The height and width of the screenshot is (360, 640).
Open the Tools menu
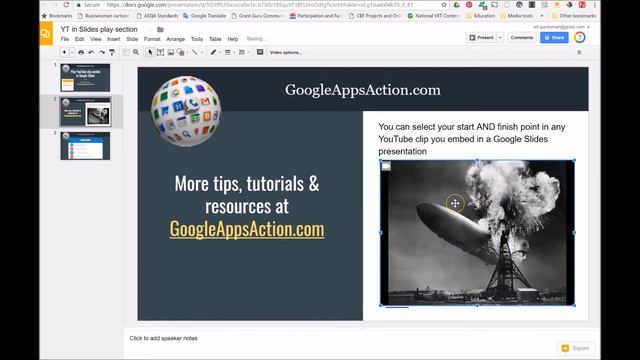(197, 39)
